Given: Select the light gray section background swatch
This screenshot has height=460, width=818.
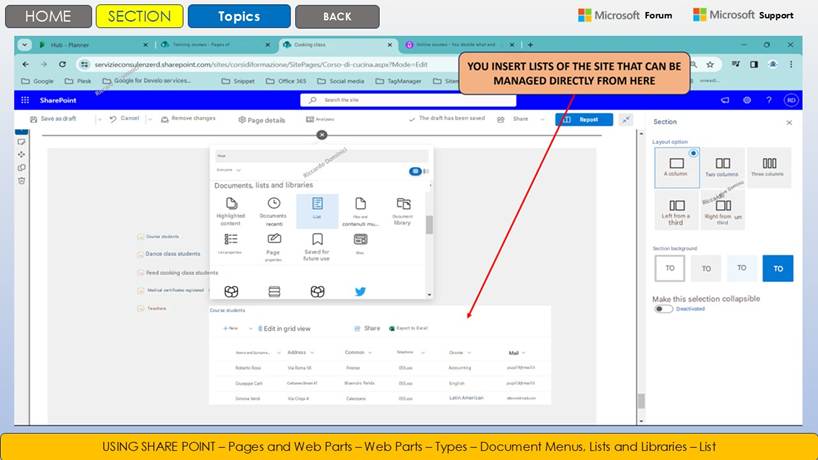Looking at the screenshot, I should pyautogui.click(x=706, y=268).
